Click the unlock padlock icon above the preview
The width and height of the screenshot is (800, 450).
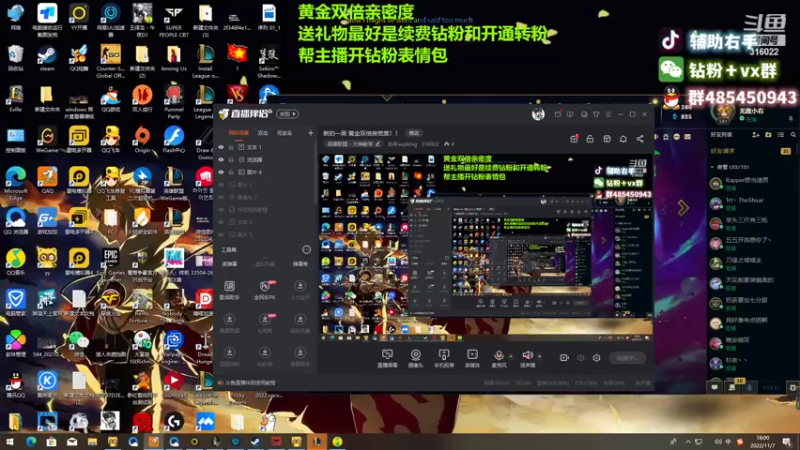[590, 139]
